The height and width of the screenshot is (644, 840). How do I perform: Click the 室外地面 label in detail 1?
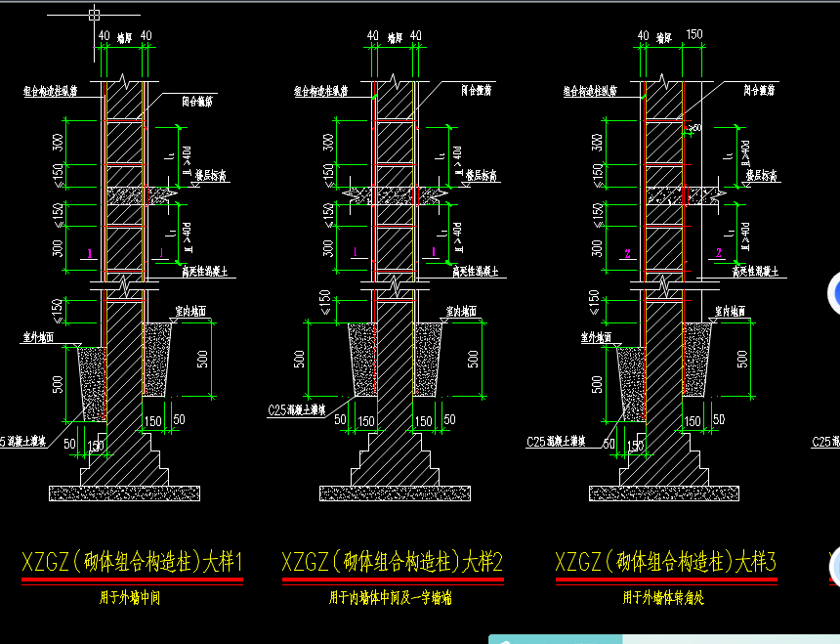pyautogui.click(x=38, y=335)
